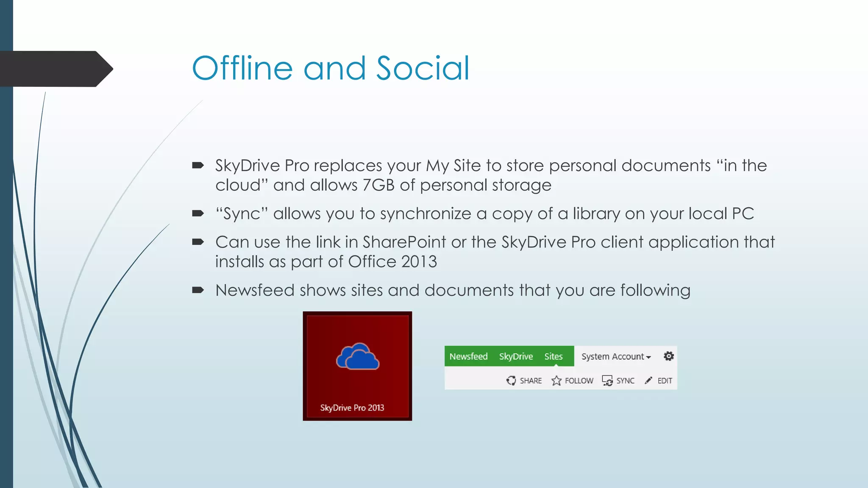Screen dimensions: 868x488
Task: Click the SYNC label
Action: pyautogui.click(x=625, y=381)
